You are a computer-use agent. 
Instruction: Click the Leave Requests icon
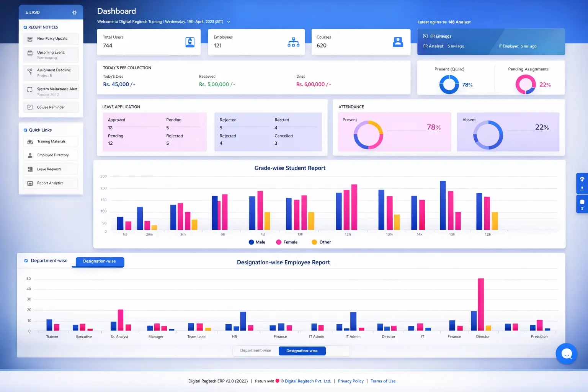(29, 169)
